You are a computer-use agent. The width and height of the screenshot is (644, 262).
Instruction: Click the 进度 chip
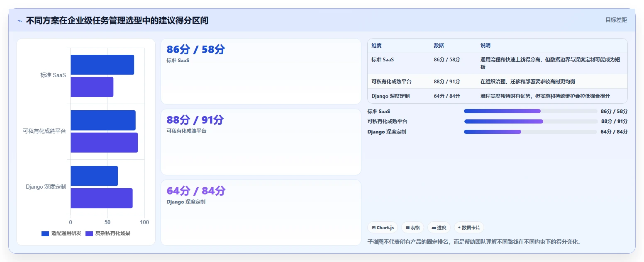tap(439, 228)
